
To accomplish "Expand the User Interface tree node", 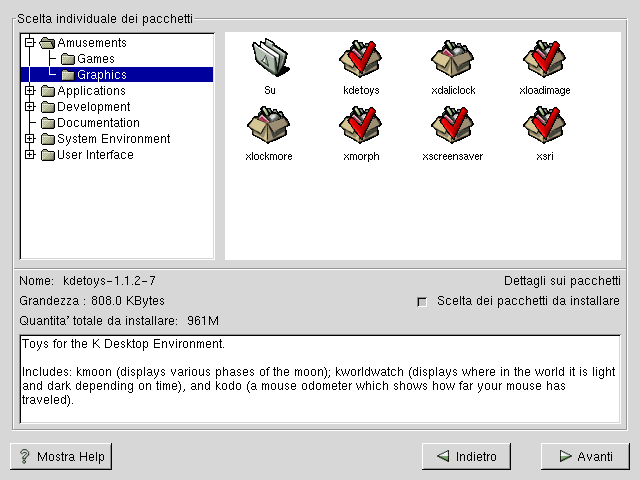I will (x=30, y=155).
